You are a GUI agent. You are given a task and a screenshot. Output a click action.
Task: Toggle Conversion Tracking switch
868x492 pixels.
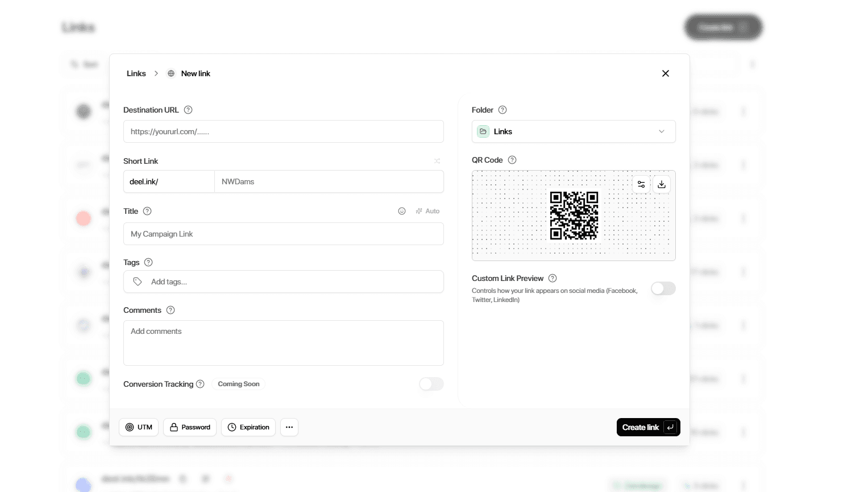click(x=431, y=384)
